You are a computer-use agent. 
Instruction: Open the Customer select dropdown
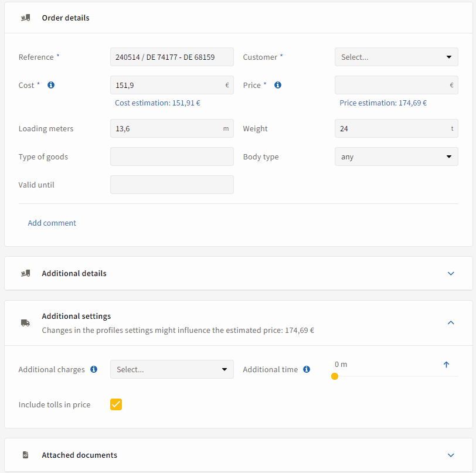point(396,57)
